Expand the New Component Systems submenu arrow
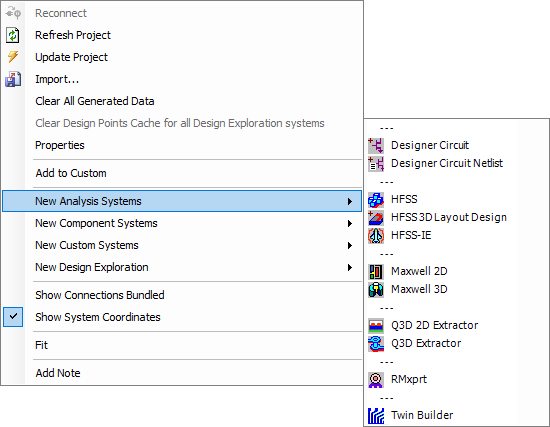The height and width of the screenshot is (427, 550). coord(350,223)
